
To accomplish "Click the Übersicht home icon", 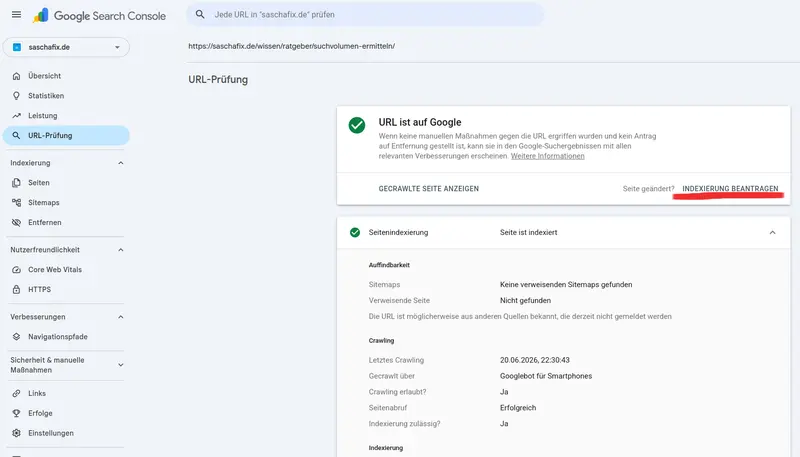I will pos(16,76).
